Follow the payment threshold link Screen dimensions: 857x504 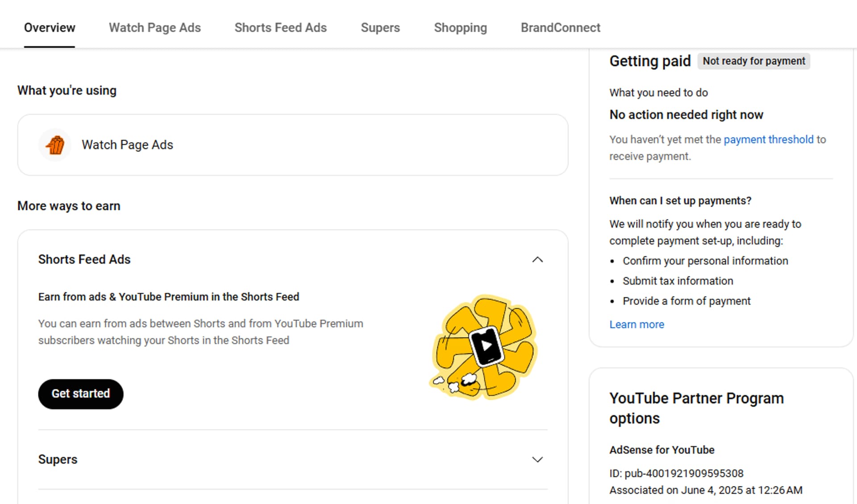point(768,139)
